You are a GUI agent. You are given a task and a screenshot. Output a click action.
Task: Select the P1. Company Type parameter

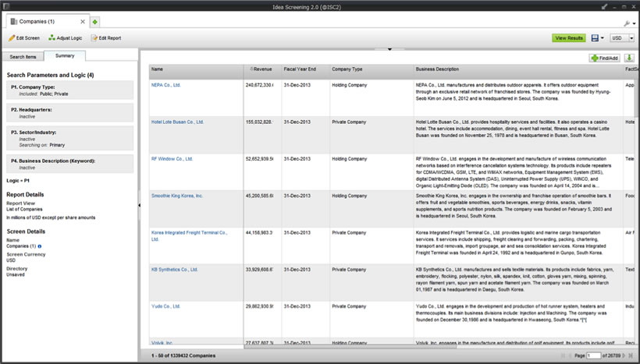pyautogui.click(x=69, y=90)
